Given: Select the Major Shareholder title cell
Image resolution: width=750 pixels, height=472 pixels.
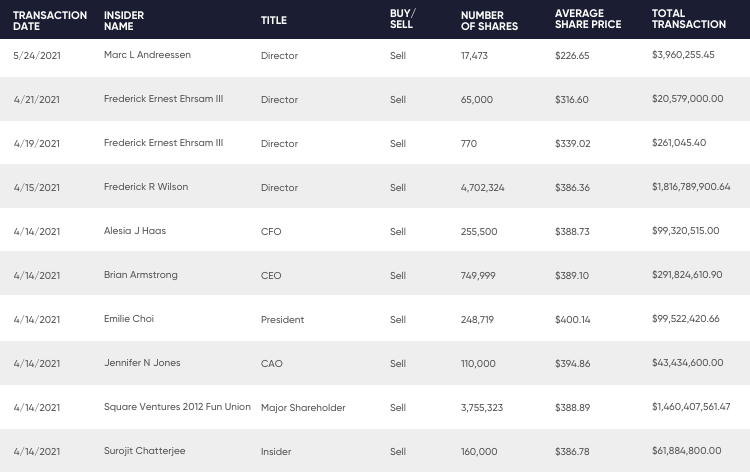Looking at the screenshot, I should pos(303,407).
